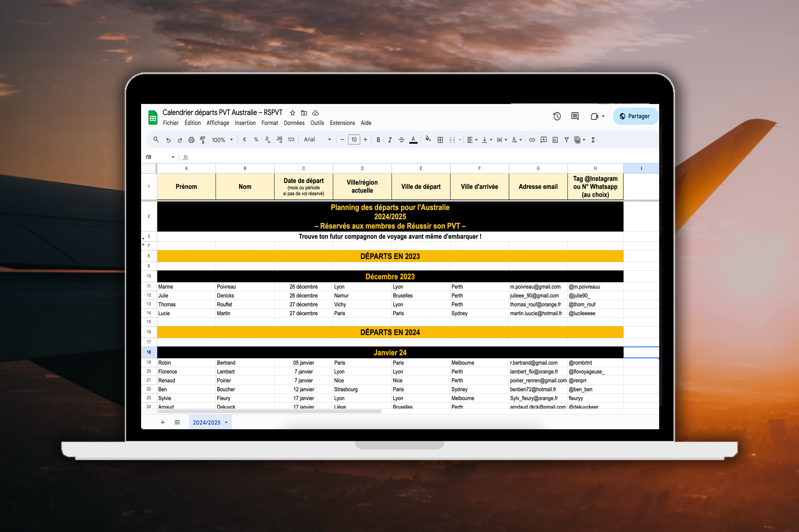
Task: Toggle strikethrough formatting
Action: coord(402,140)
